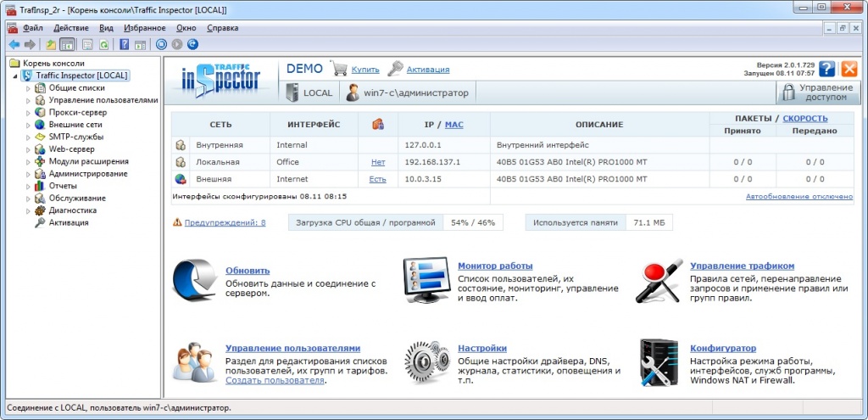Expand the Администрирование tree node
The width and height of the screenshot is (868, 420).
[x=28, y=173]
